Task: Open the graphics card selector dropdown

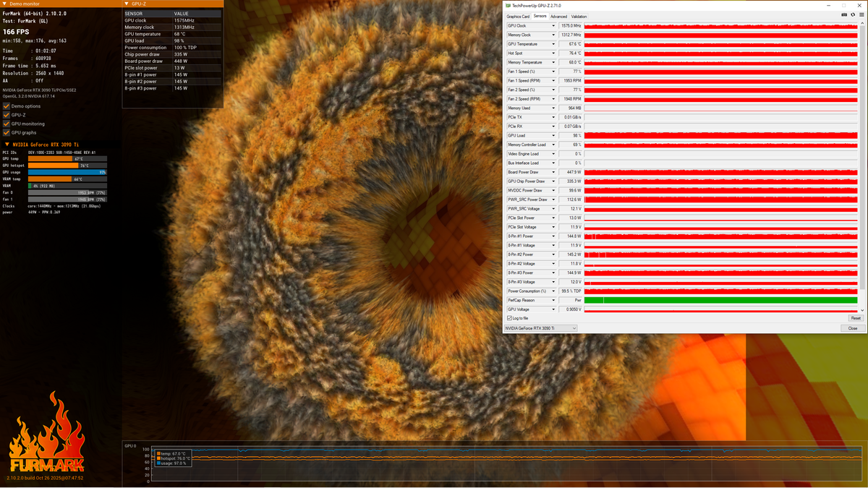Action: tap(540, 328)
